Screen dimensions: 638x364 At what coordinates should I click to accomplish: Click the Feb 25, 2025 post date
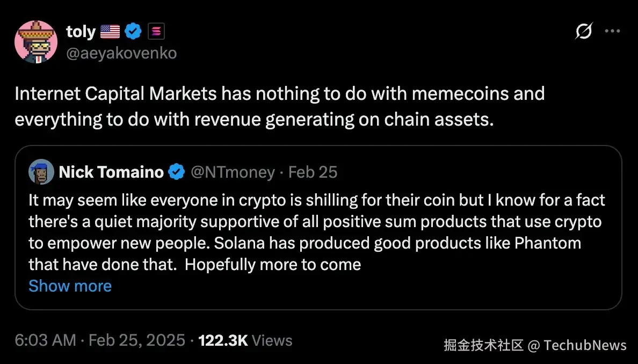(136, 340)
